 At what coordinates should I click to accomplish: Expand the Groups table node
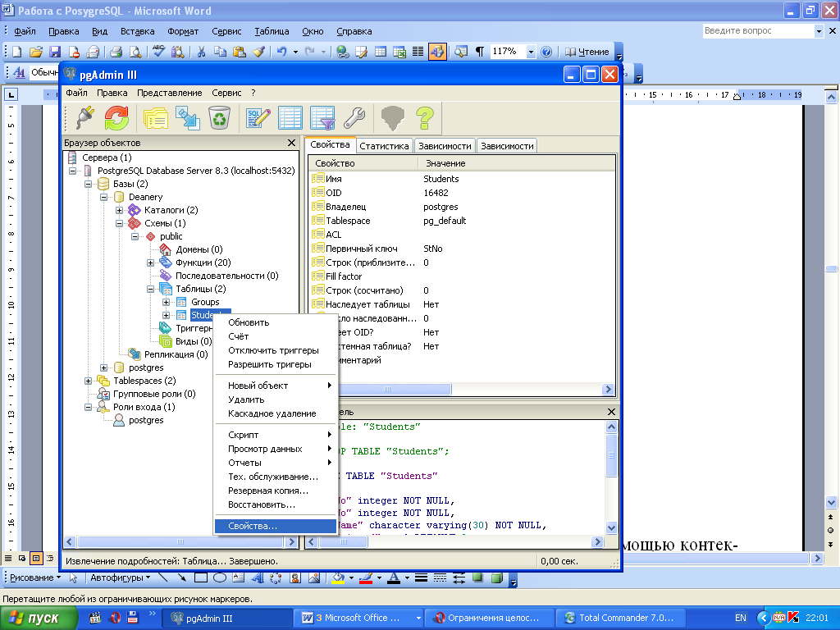pyautogui.click(x=166, y=302)
